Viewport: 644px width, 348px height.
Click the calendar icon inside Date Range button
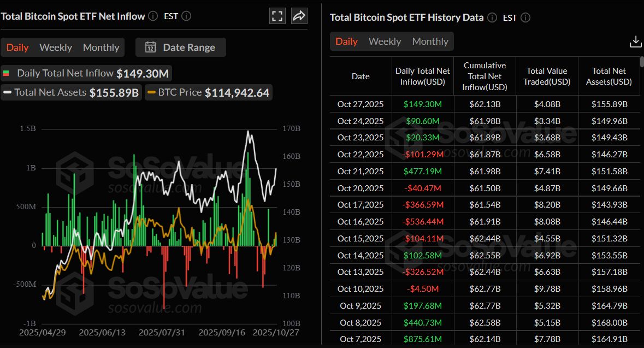(150, 48)
